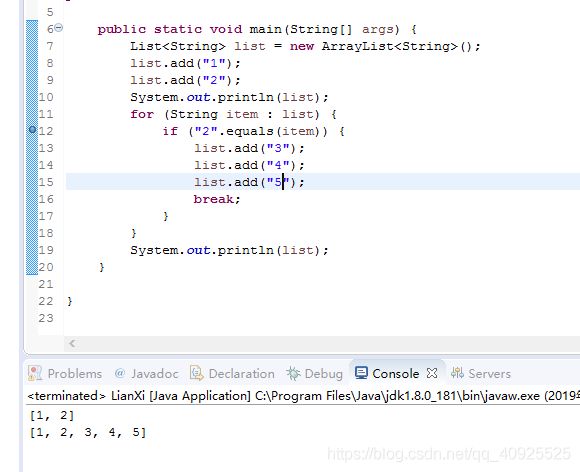
Task: Click the 'for (String item : list)' line
Action: pos(233,114)
